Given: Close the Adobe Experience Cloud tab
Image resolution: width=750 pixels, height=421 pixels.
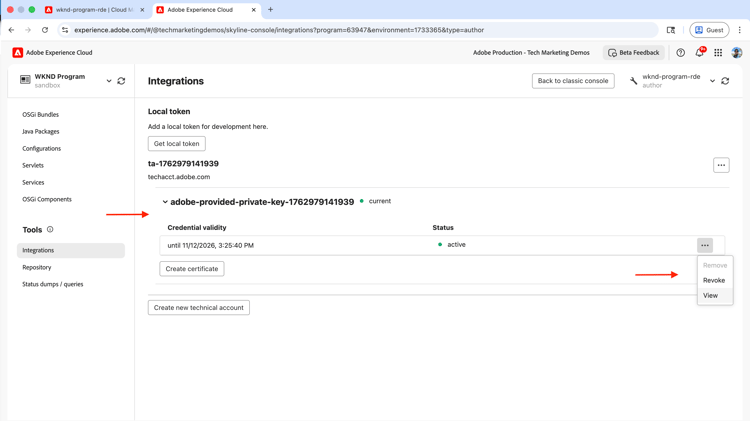Looking at the screenshot, I should click(254, 10).
